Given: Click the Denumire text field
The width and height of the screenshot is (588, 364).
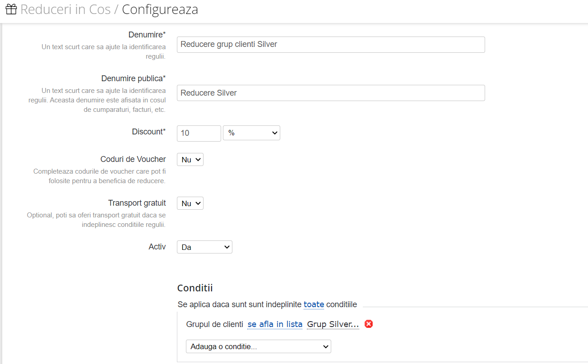Looking at the screenshot, I should [331, 45].
